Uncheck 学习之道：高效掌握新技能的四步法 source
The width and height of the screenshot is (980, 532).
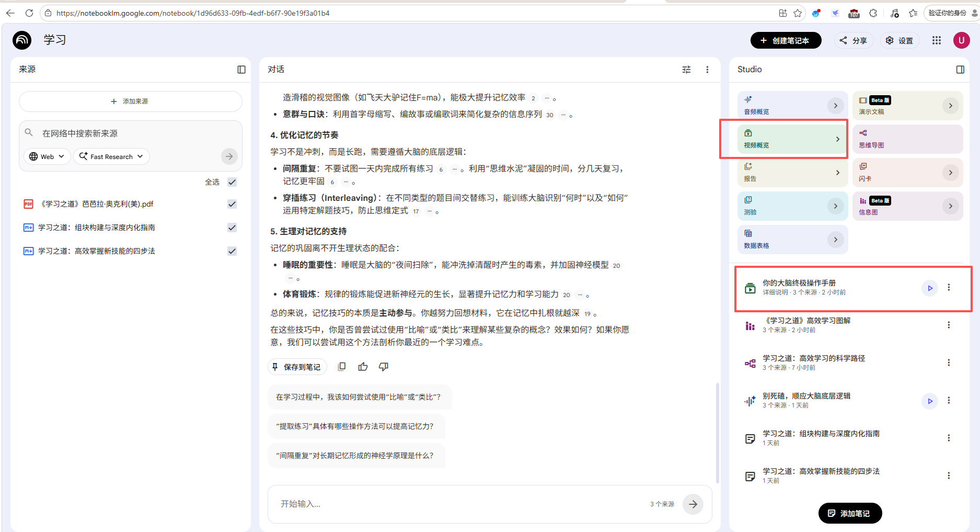click(232, 251)
